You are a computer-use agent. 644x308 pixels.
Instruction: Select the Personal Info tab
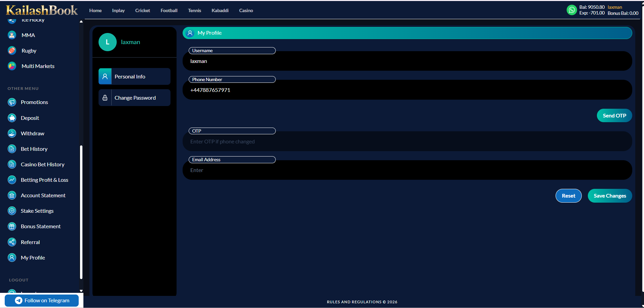(135, 76)
